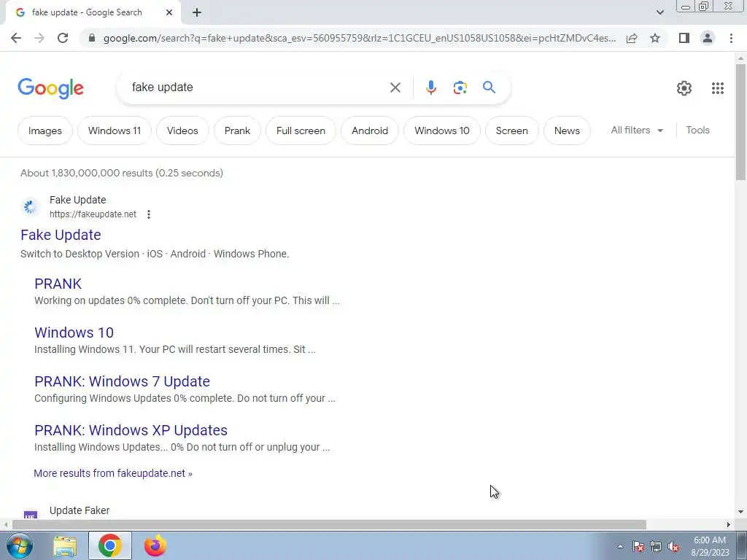This screenshot has width=747, height=560.
Task: Open the Chrome three-dot menu
Action: click(x=731, y=38)
